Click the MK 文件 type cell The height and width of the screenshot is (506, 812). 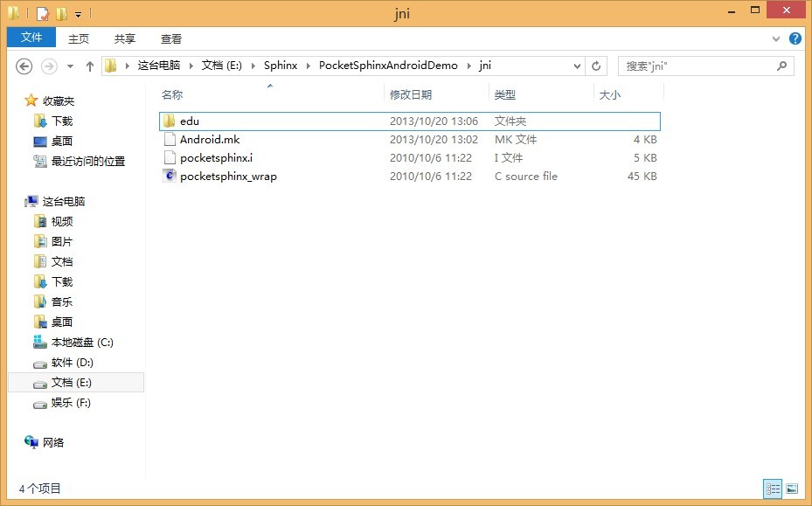click(x=516, y=139)
